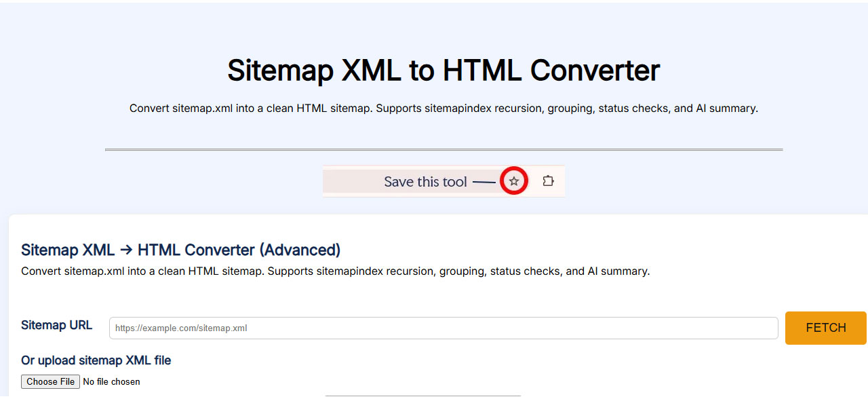The width and height of the screenshot is (868, 399).
Task: Click the 'Sitemap XML to HTML Converter' main title
Action: 443,71
